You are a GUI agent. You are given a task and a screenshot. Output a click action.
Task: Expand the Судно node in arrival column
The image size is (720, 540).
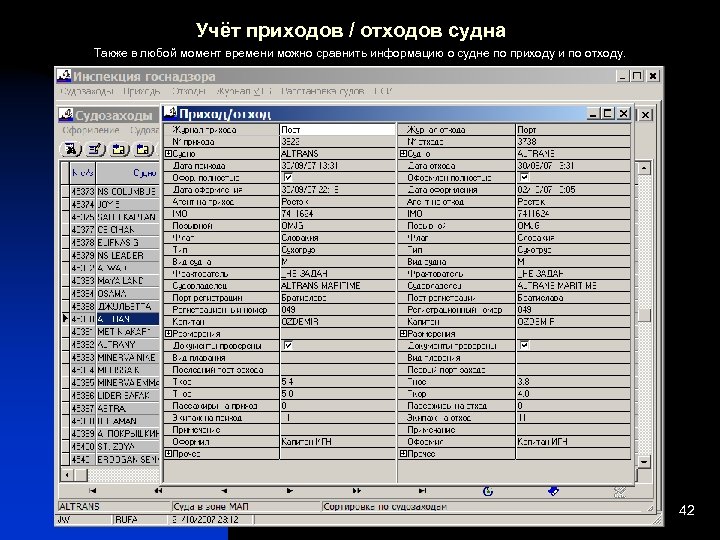click(x=168, y=154)
